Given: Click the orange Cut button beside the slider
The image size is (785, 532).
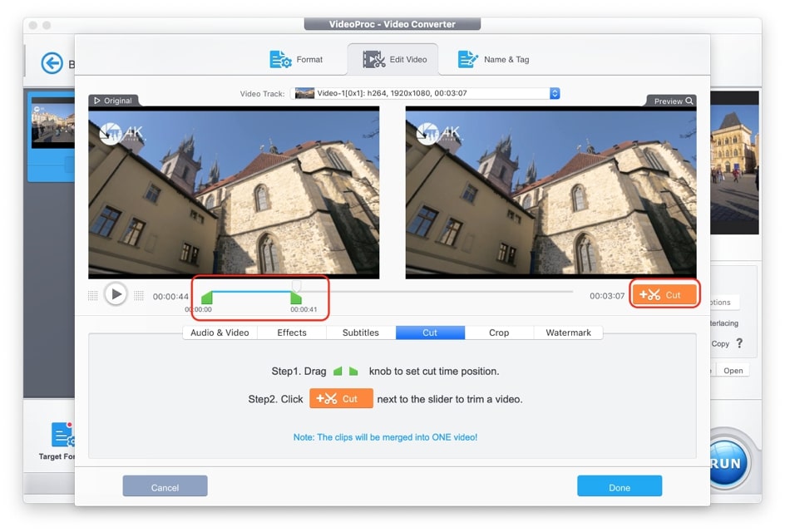Looking at the screenshot, I should 664,294.
